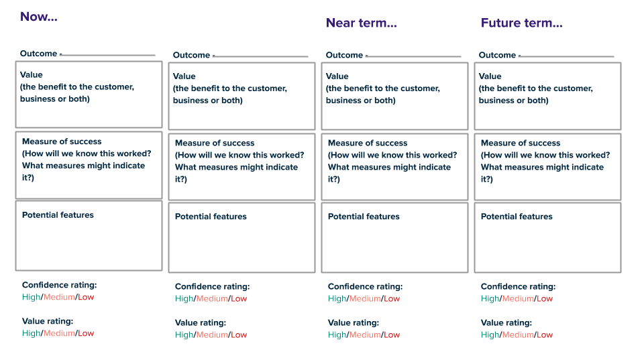Click the Value box in the Now column

click(x=89, y=95)
